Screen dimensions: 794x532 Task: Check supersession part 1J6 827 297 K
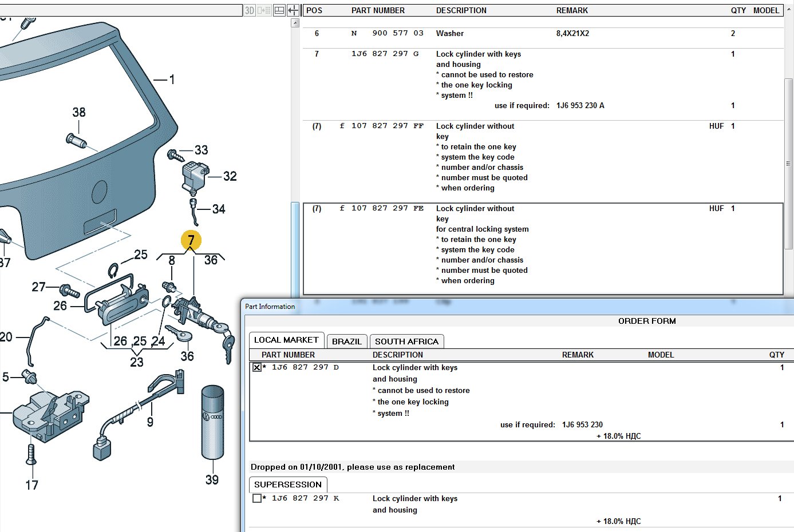(257, 498)
